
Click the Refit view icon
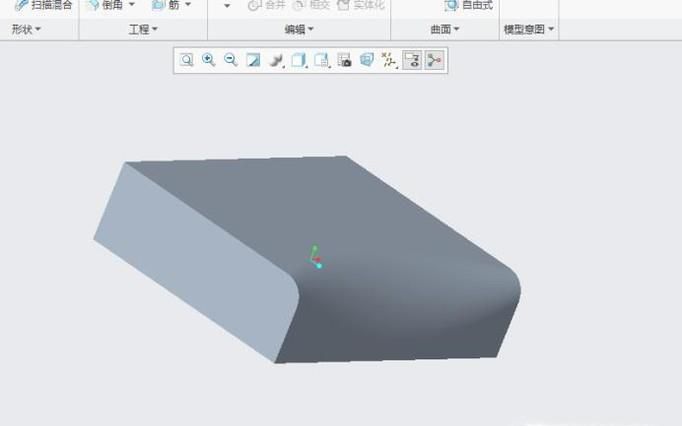point(186,60)
